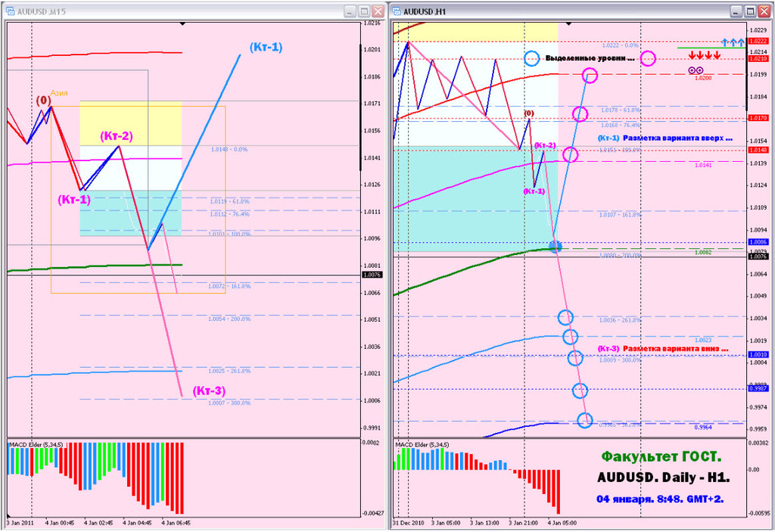The image size is (775, 532).
Task: Select blue (Кт-1) label in M15 chart
Action: [x=266, y=48]
